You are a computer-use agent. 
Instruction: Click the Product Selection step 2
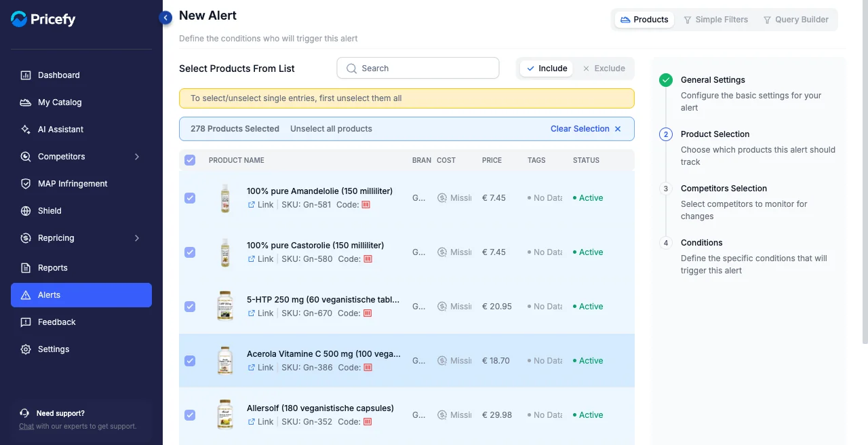666,134
